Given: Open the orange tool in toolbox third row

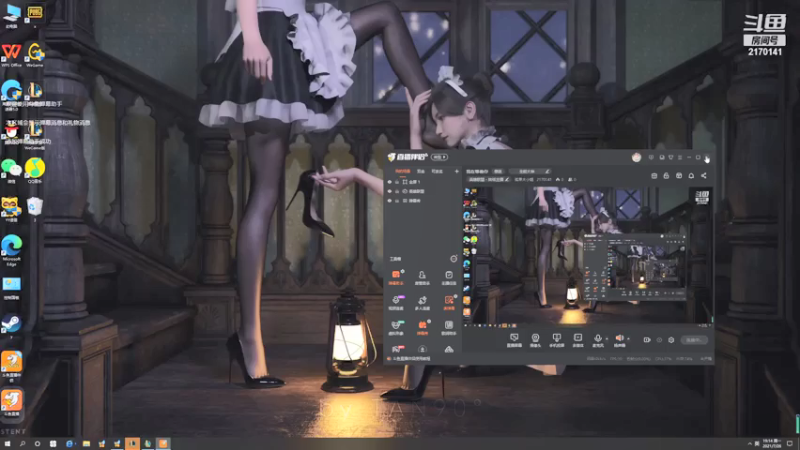Looking at the screenshot, I should [x=422, y=327].
